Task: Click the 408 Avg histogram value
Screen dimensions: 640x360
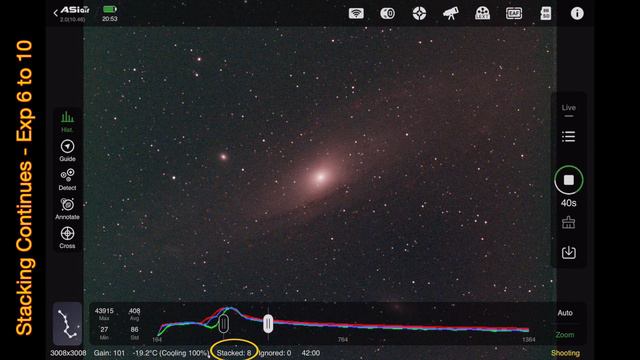Action: tap(134, 311)
